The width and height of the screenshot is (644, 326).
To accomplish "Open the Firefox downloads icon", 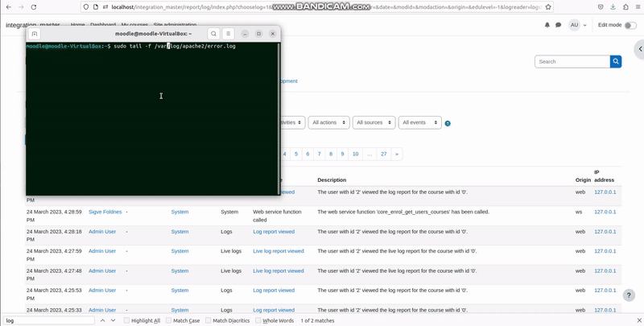I will click(613, 7).
